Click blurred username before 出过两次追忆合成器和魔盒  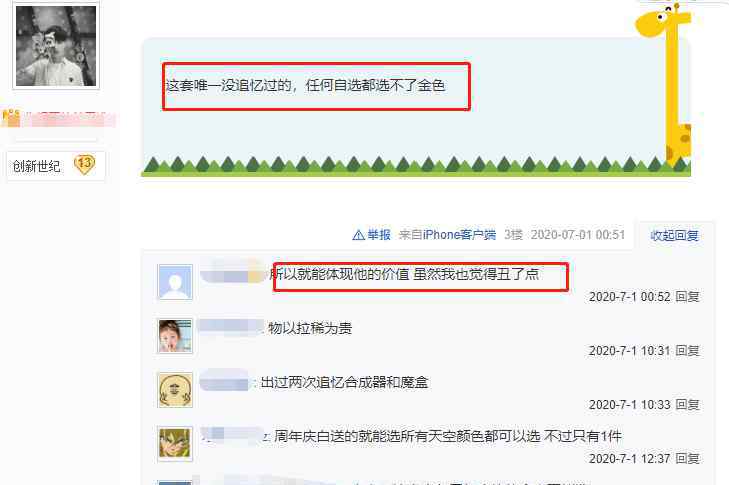tap(225, 381)
